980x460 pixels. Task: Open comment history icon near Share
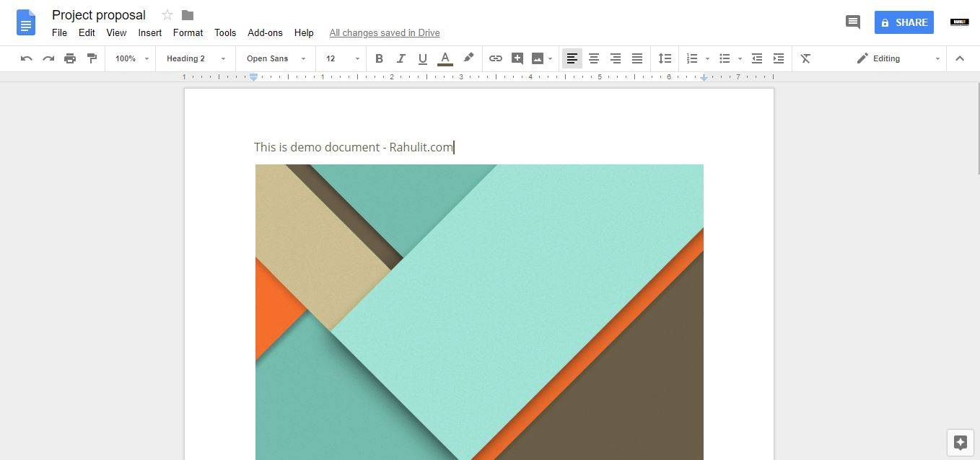click(852, 22)
